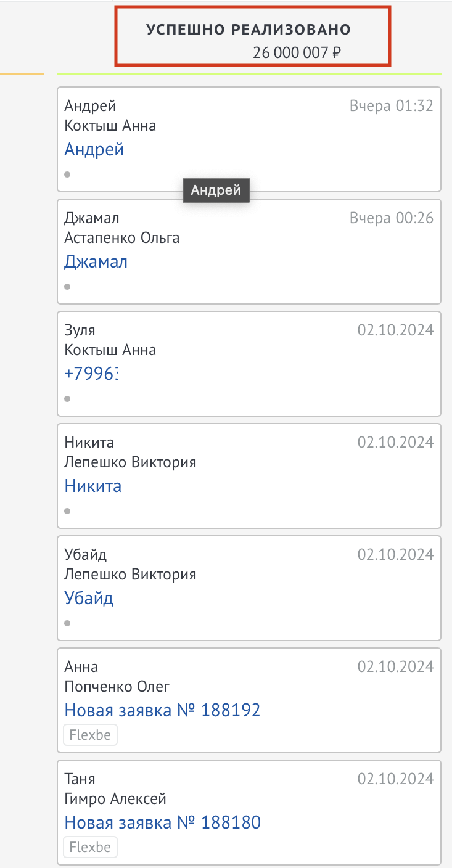Click the status dot in Джамал card
Image resolution: width=452 pixels, height=868 pixels.
pyautogui.click(x=67, y=287)
